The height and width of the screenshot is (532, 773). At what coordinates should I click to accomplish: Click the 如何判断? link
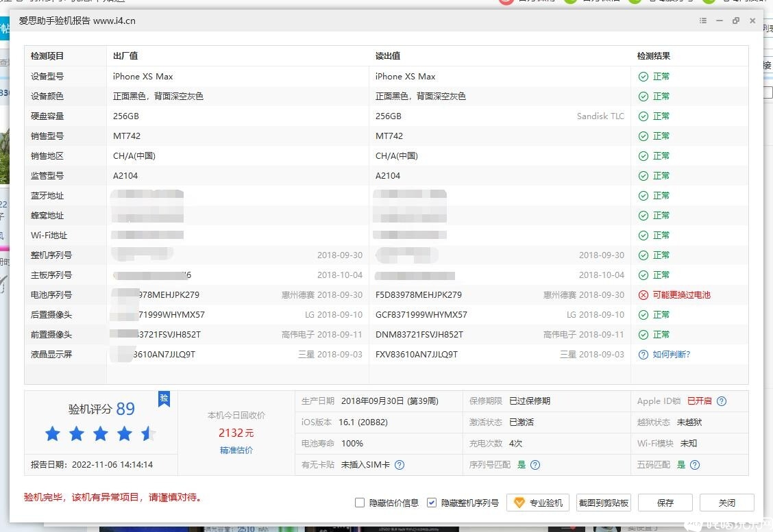coord(672,355)
